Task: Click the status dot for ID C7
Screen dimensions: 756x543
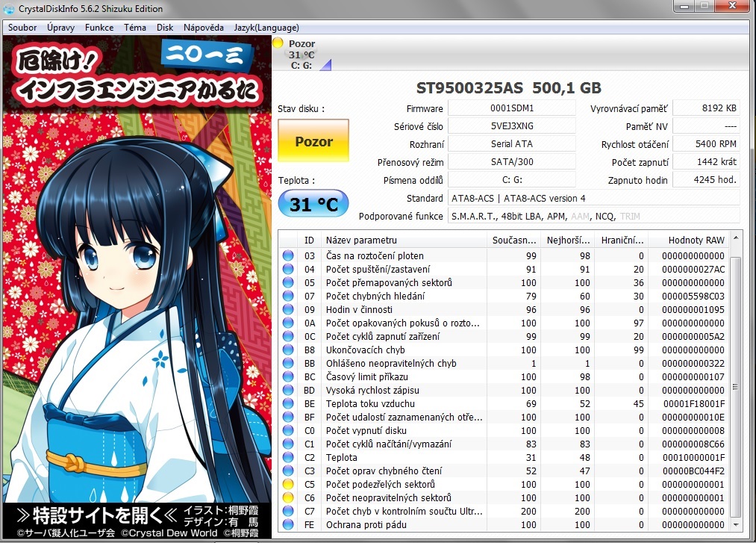Action: point(288,511)
